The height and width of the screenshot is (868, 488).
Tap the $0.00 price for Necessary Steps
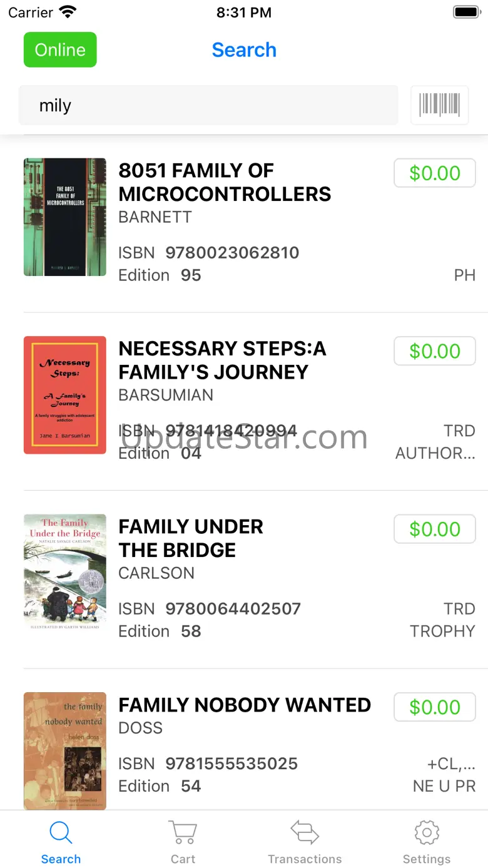pyautogui.click(x=435, y=351)
